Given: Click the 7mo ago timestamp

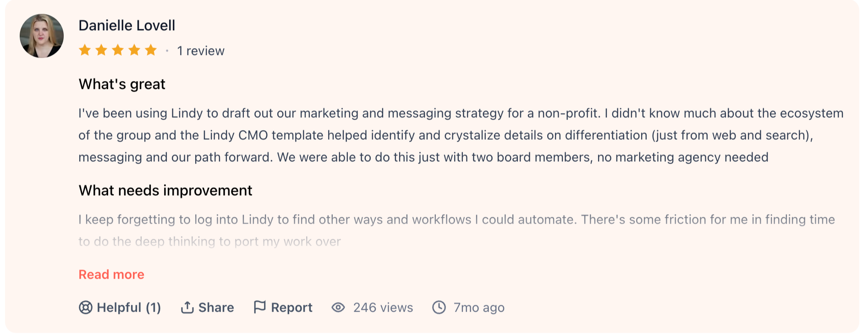Looking at the screenshot, I should pos(479,308).
